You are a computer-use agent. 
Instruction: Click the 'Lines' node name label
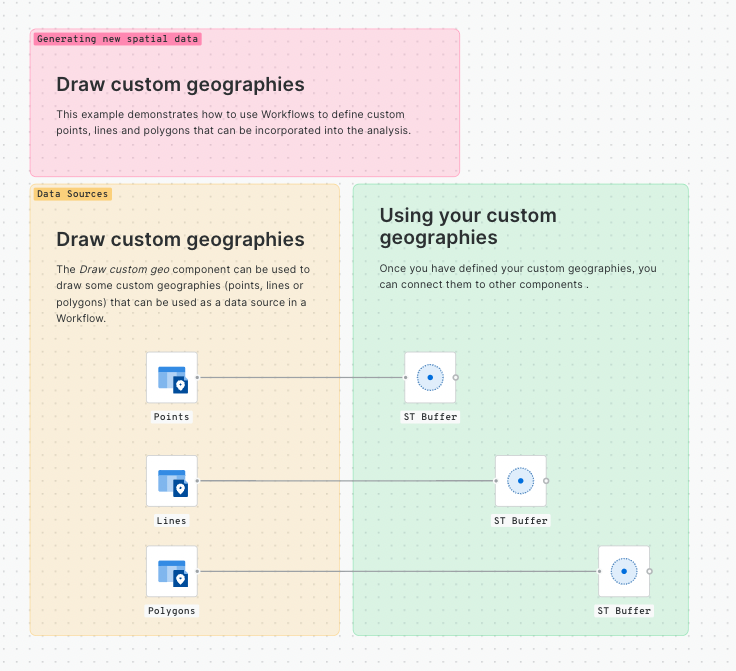[x=171, y=521]
